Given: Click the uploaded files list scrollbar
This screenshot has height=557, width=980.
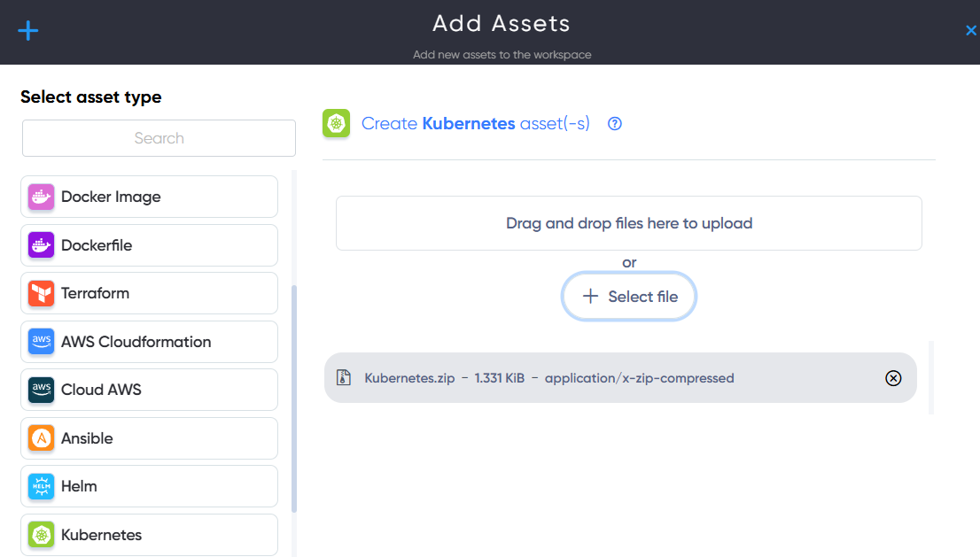Looking at the screenshot, I should click(931, 378).
